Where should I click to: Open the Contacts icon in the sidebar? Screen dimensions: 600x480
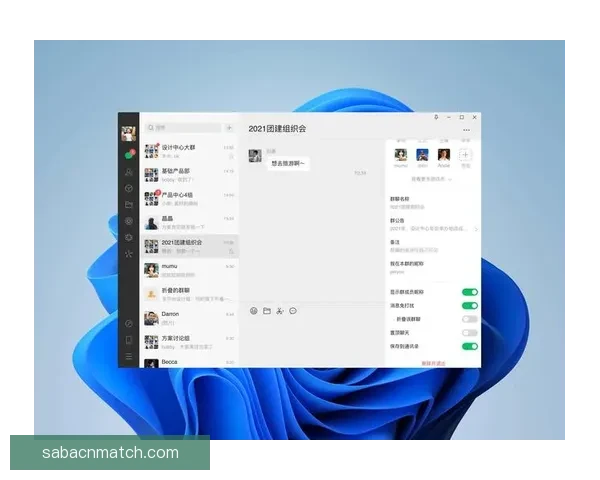click(x=128, y=172)
